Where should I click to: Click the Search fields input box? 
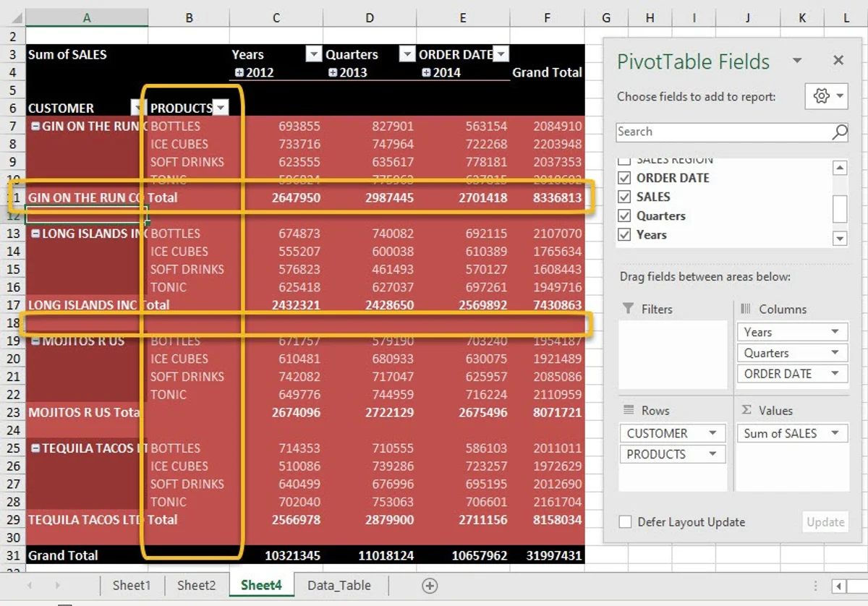pos(723,132)
